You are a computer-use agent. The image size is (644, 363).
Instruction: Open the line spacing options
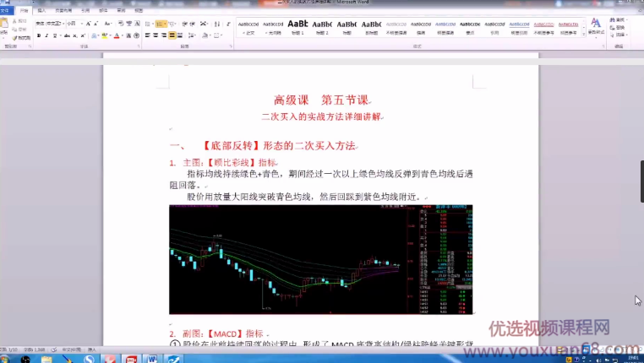191,35
